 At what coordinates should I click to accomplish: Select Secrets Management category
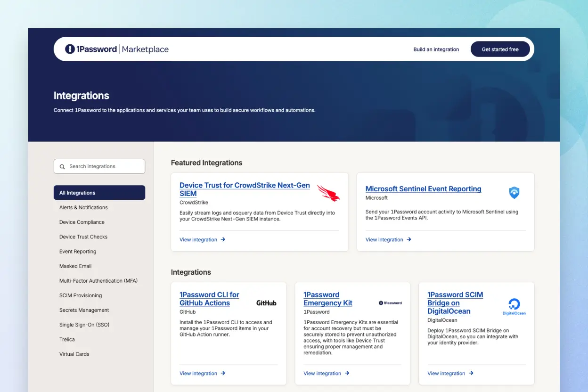coord(99,310)
